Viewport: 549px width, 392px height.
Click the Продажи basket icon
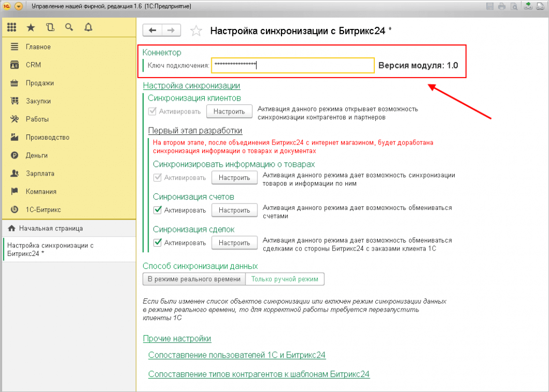pos(14,83)
